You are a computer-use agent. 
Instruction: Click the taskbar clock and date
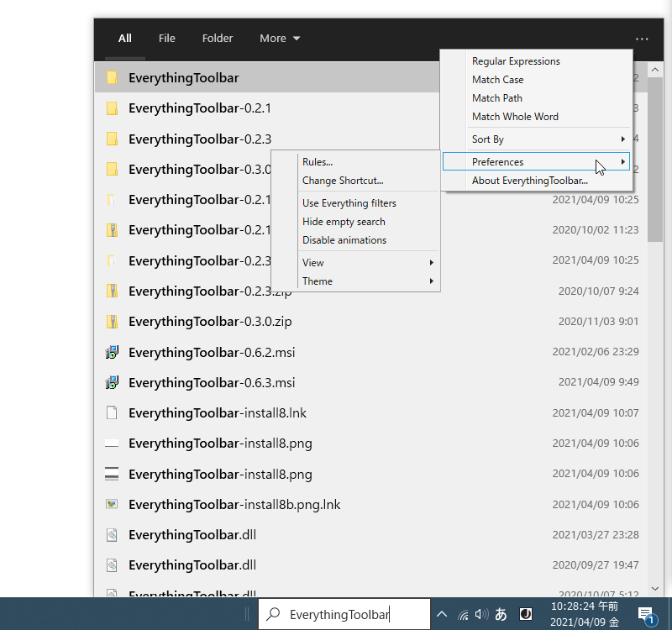585,615
